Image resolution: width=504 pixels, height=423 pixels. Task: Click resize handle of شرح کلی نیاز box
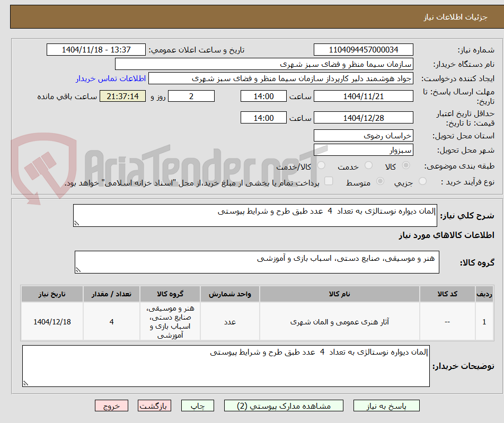click(76, 223)
